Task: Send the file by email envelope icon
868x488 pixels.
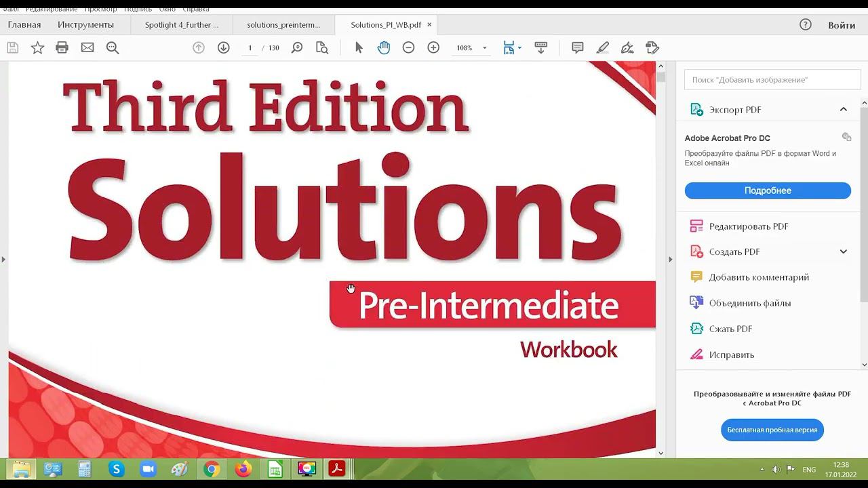Action: pyautogui.click(x=87, y=47)
